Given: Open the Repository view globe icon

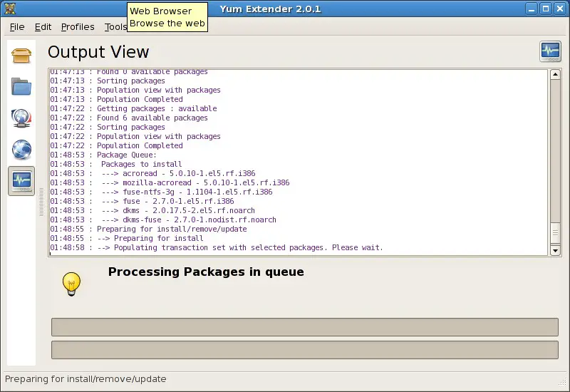Looking at the screenshot, I should [21, 150].
